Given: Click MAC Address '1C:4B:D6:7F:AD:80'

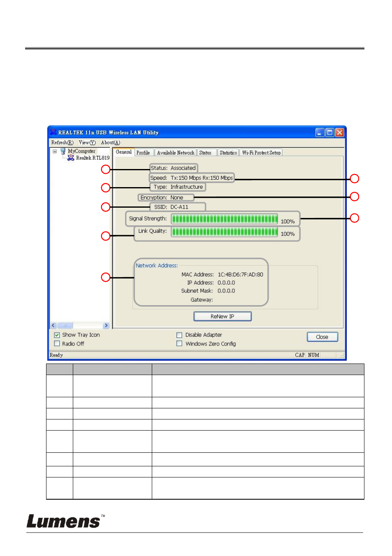Looking at the screenshot, I should pos(241,274).
